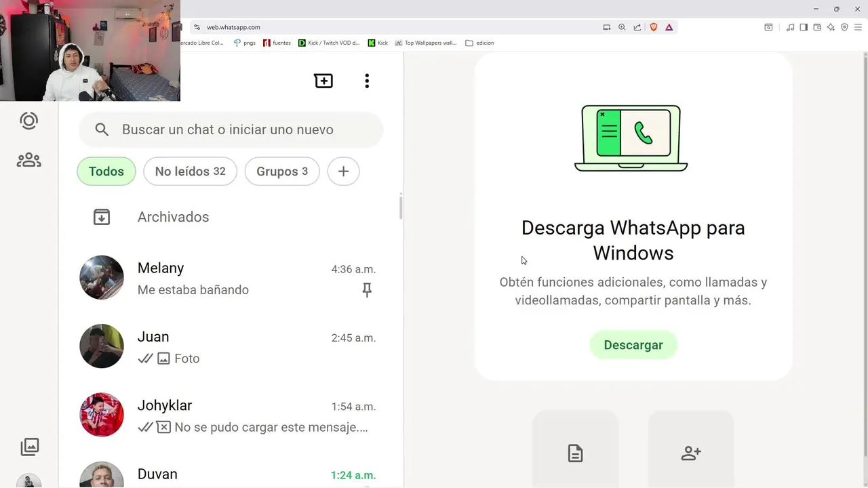Viewport: 868px width, 488px height.
Task: Open the media gallery icon in sidebar
Action: (29, 446)
